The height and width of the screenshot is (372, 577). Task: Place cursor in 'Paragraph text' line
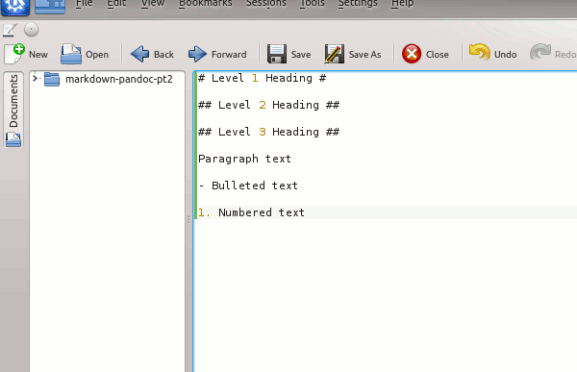point(244,159)
